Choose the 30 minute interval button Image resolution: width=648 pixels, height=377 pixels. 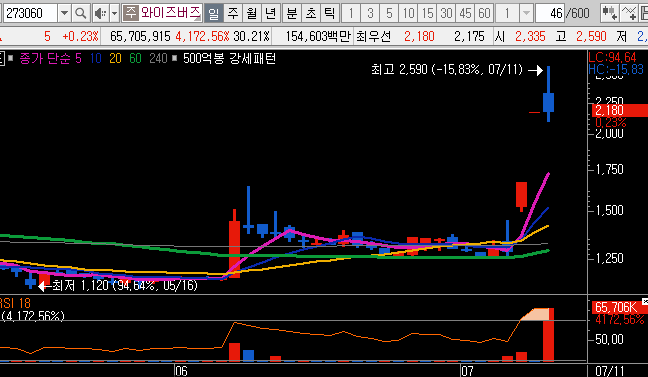(446, 13)
